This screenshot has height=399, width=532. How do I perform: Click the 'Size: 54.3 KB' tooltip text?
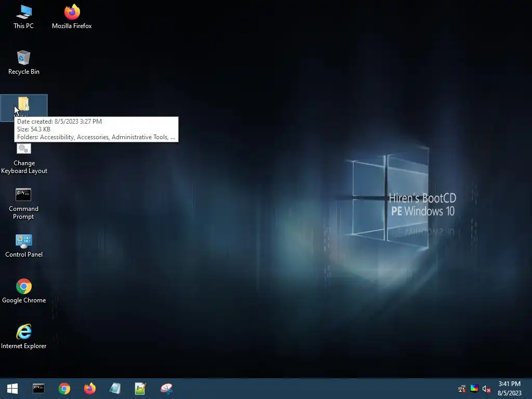[x=34, y=129]
